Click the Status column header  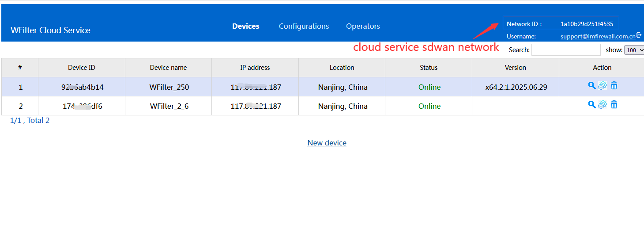point(429,68)
